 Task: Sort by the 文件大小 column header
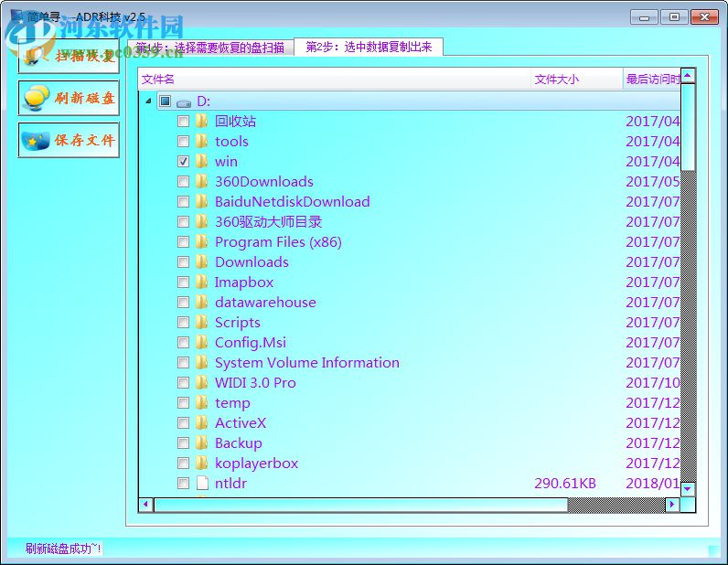tap(577, 79)
